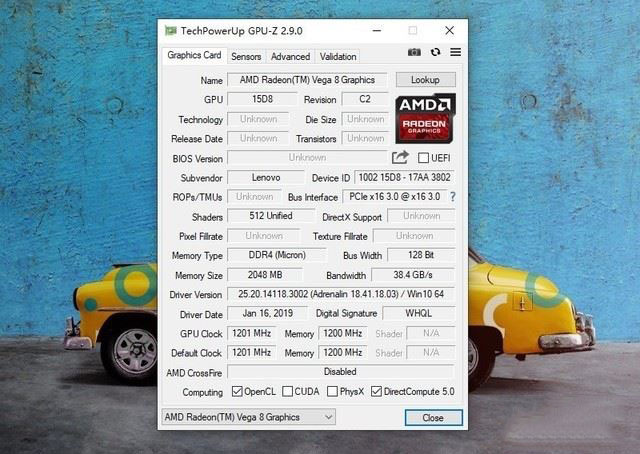Click the Release Date Unknown field
Viewport: 640px width, 454px height.
(258, 138)
